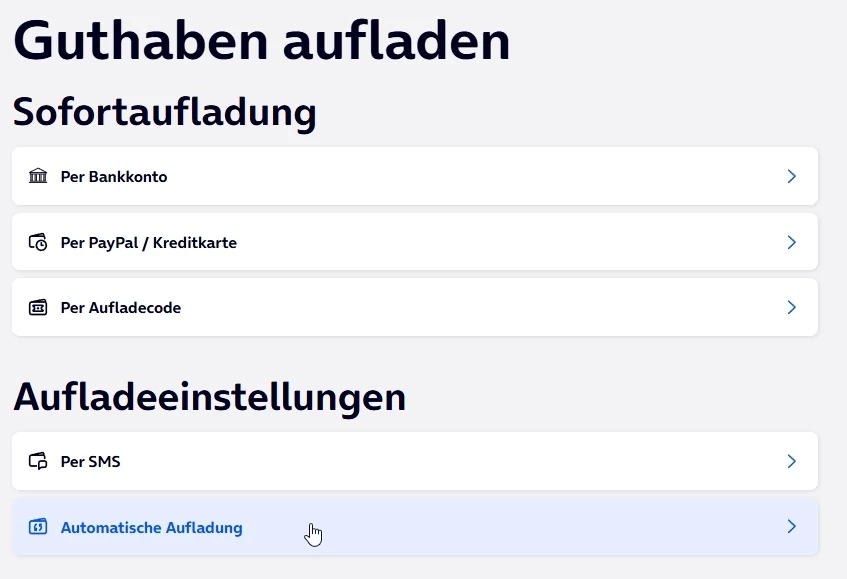Click the Automatische Aufladung chevron arrow
The width and height of the screenshot is (847, 579).
791,526
